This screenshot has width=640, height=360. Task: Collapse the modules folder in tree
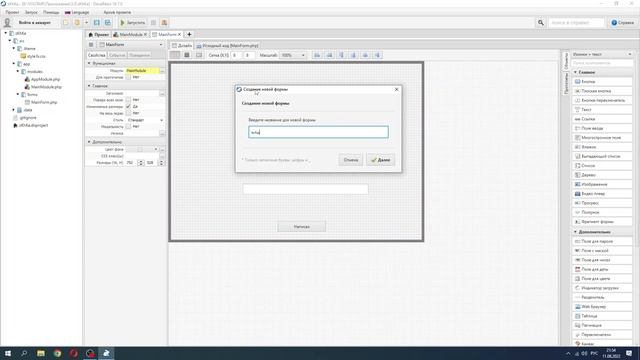click(x=18, y=71)
